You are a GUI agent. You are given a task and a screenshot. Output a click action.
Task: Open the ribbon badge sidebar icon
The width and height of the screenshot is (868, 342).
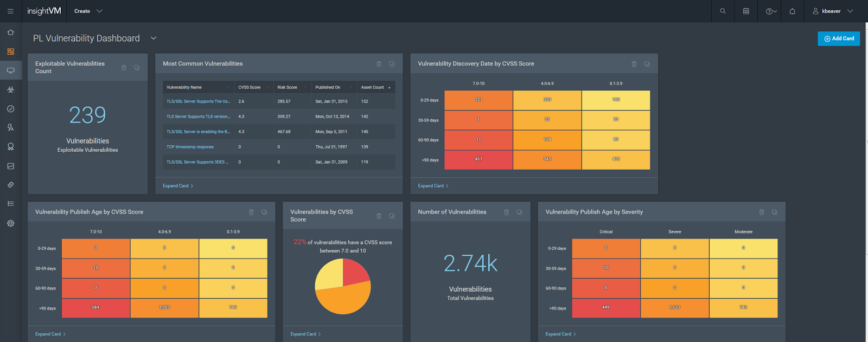pos(10,146)
